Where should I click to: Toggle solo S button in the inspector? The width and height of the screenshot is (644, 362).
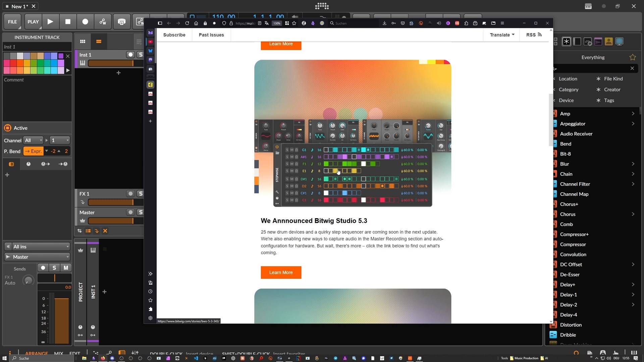[54, 268]
